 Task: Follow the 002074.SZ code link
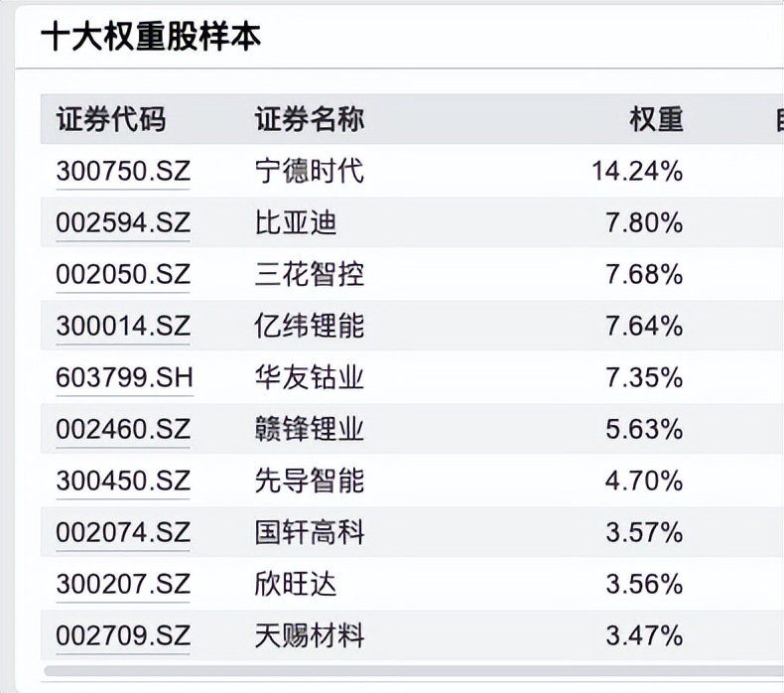tap(123, 533)
